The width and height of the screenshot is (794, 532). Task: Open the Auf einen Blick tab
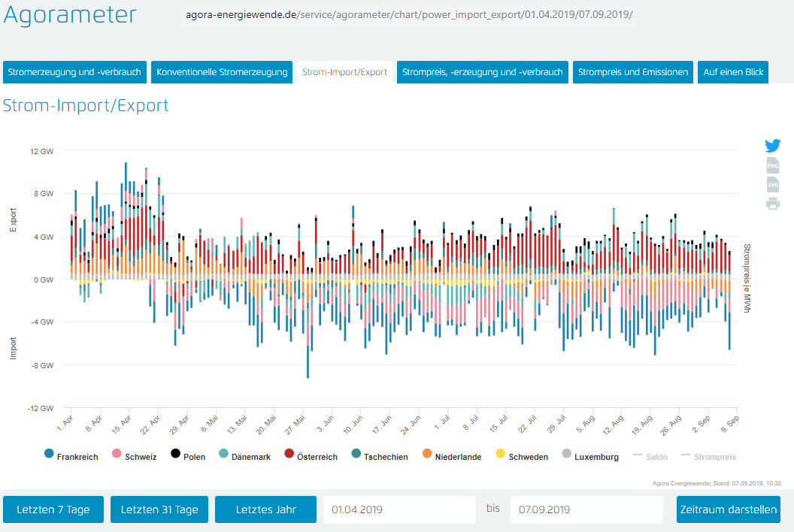tap(733, 73)
